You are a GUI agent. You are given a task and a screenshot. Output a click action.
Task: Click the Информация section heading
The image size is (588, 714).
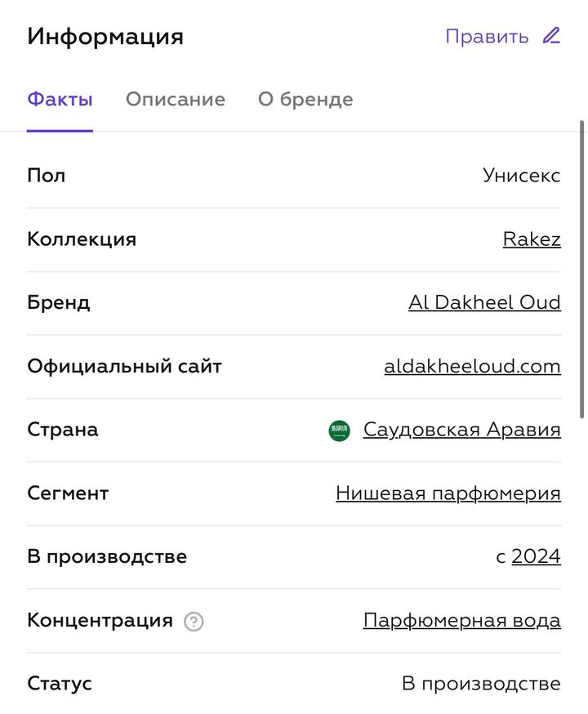pos(105,37)
